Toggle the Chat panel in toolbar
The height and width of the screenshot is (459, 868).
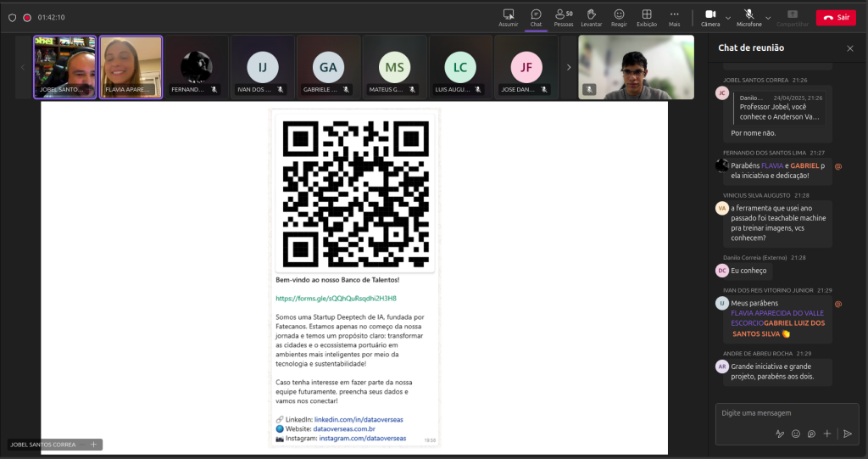click(x=536, y=17)
